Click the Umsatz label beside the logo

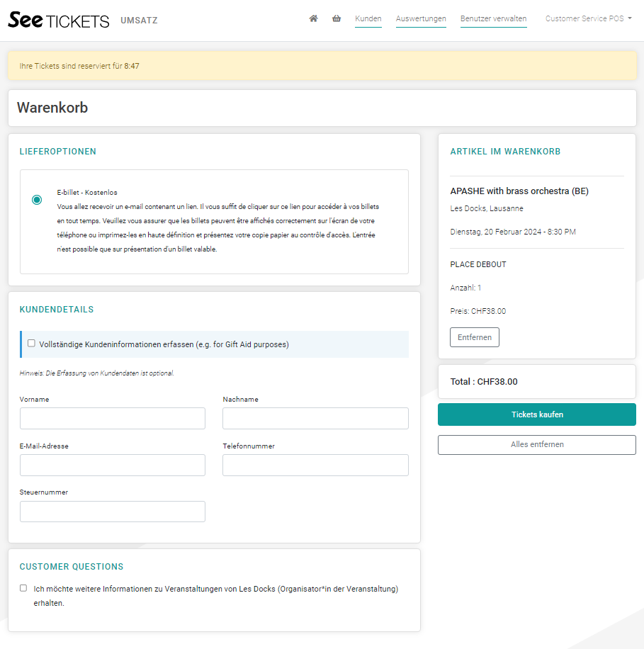pyautogui.click(x=139, y=21)
